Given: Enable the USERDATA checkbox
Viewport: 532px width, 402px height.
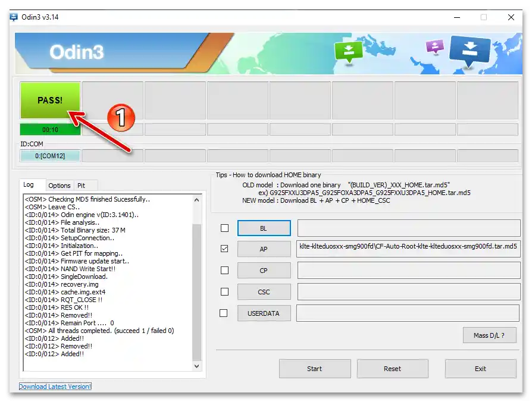Looking at the screenshot, I should pyautogui.click(x=224, y=313).
